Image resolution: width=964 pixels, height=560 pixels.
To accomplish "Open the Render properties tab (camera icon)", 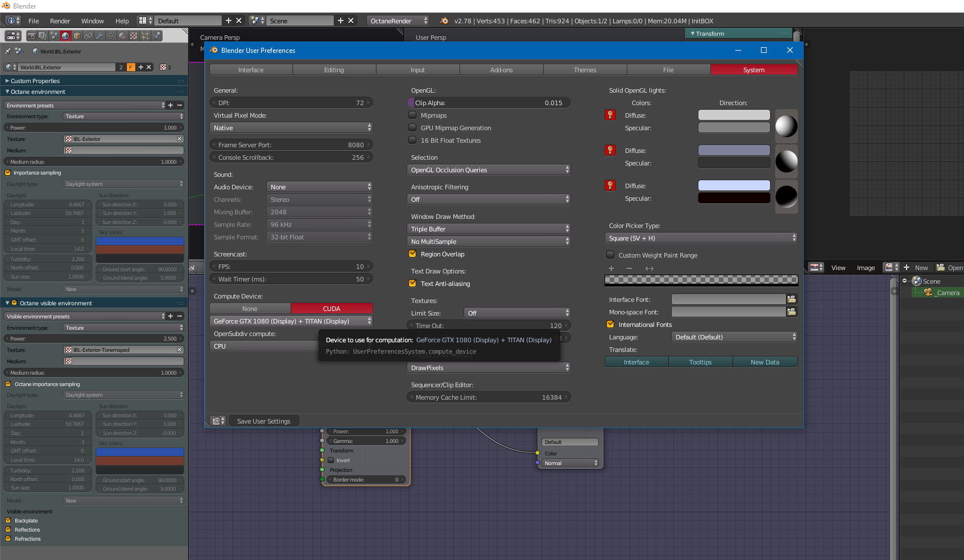I will pos(32,36).
